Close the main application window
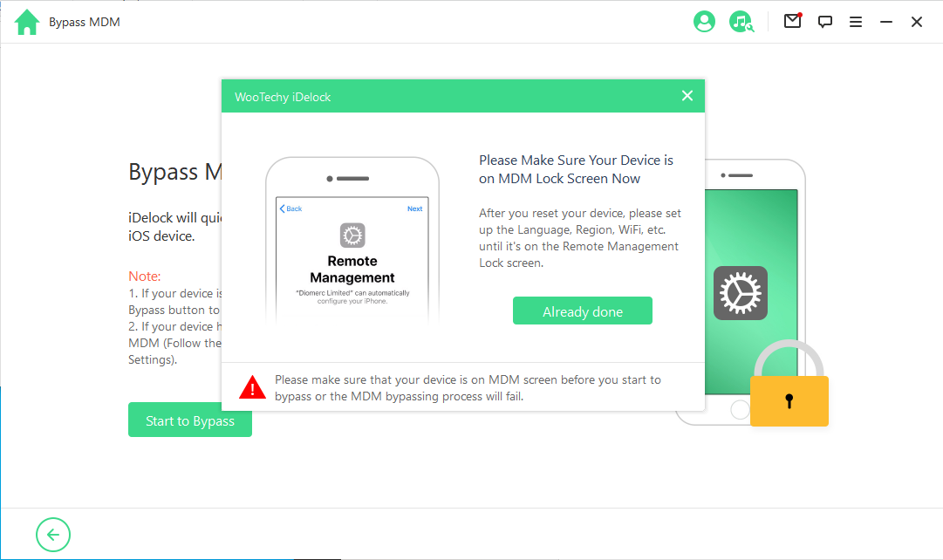Viewport: 943px width, 560px height. pos(917,22)
